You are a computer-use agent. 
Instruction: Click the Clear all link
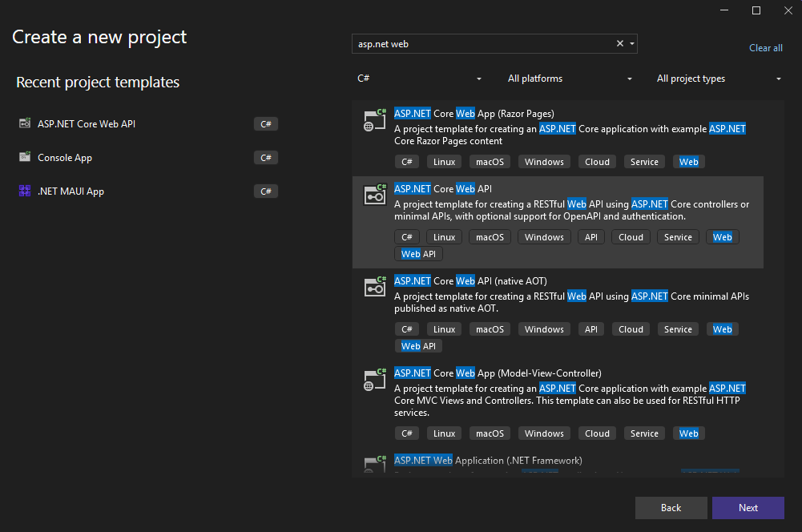pyautogui.click(x=765, y=48)
